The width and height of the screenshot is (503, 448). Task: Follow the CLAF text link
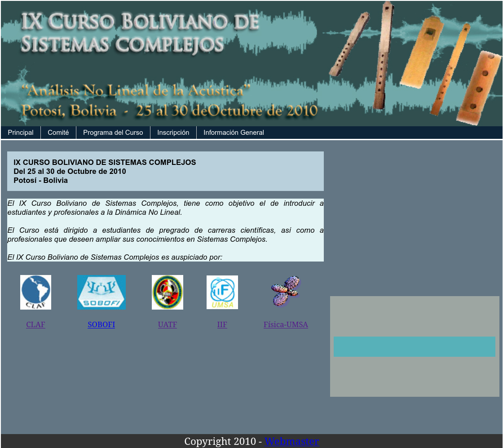[x=35, y=324]
